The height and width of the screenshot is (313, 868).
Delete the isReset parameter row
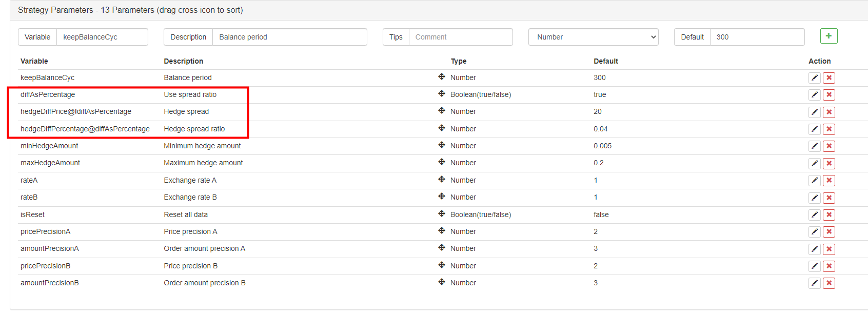pyautogui.click(x=828, y=215)
